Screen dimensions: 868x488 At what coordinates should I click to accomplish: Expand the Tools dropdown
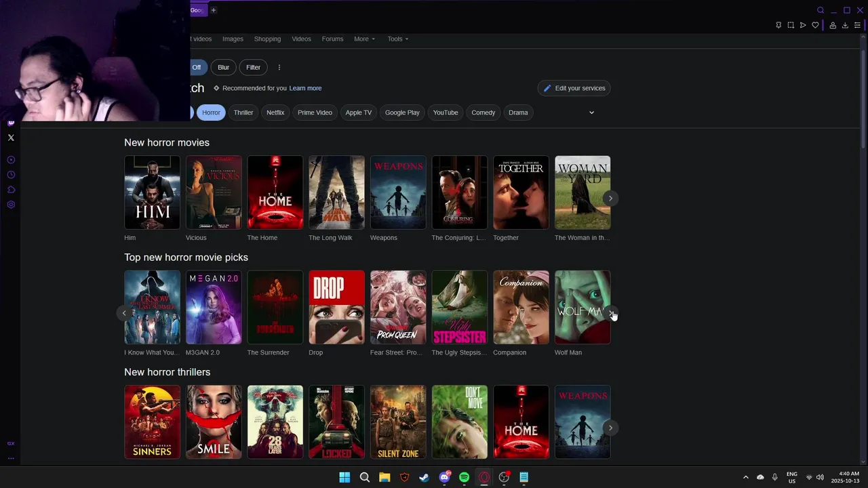pyautogui.click(x=398, y=39)
